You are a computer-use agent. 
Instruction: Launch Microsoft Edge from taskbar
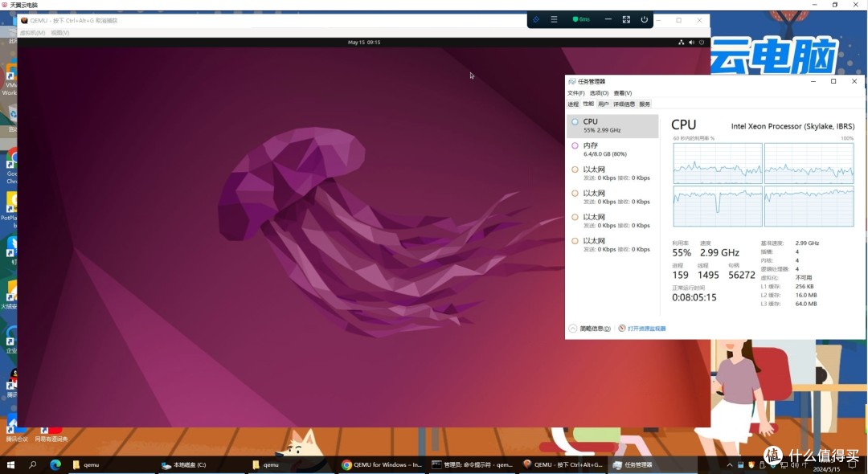pyautogui.click(x=55, y=465)
